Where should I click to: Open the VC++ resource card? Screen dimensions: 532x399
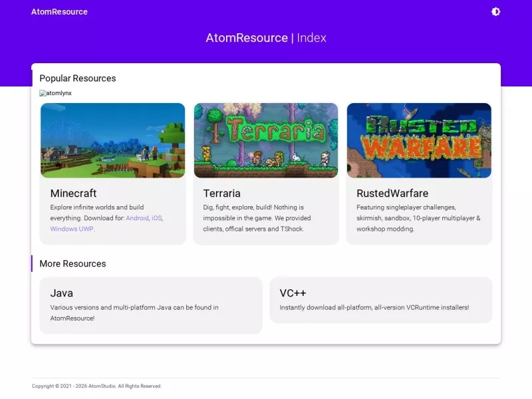[380, 300]
